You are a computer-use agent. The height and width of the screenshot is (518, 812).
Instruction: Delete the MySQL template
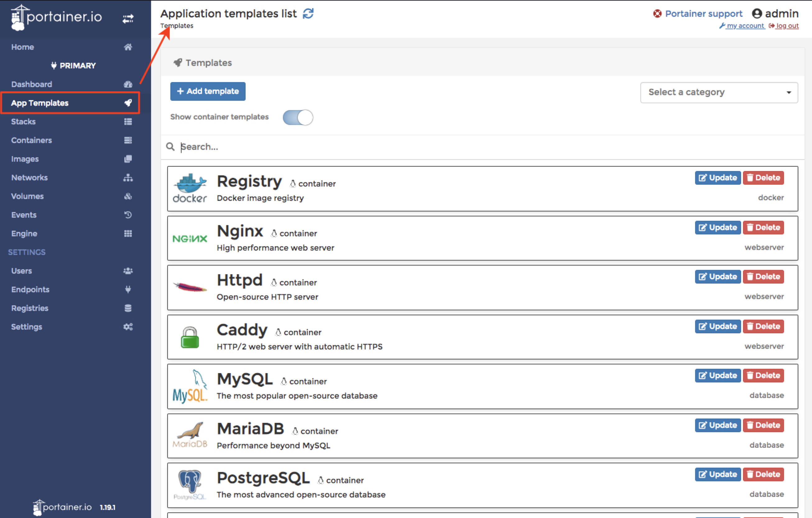763,375
